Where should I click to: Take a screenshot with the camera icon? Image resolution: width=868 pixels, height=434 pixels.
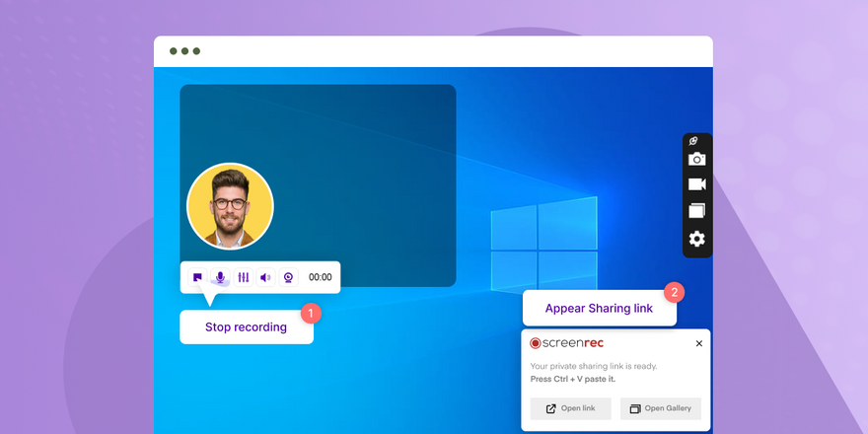click(697, 160)
